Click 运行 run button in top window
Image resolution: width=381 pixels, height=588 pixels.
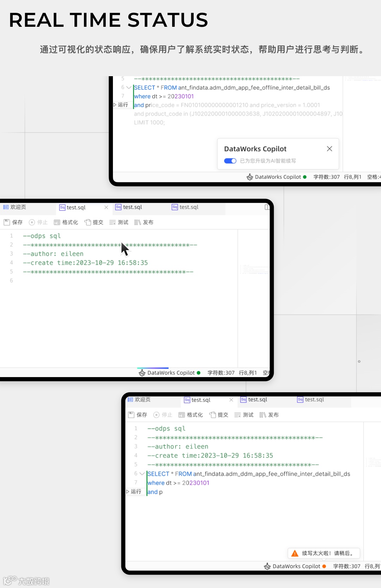click(121, 105)
